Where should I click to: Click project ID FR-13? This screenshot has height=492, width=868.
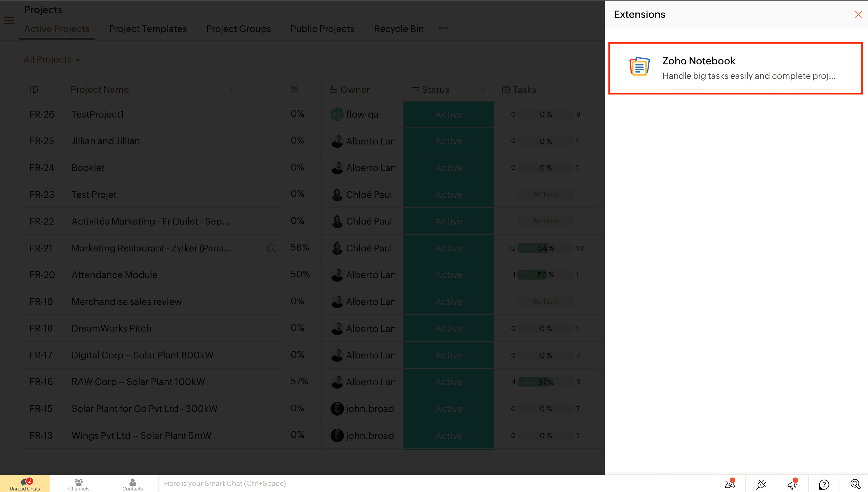(x=41, y=435)
